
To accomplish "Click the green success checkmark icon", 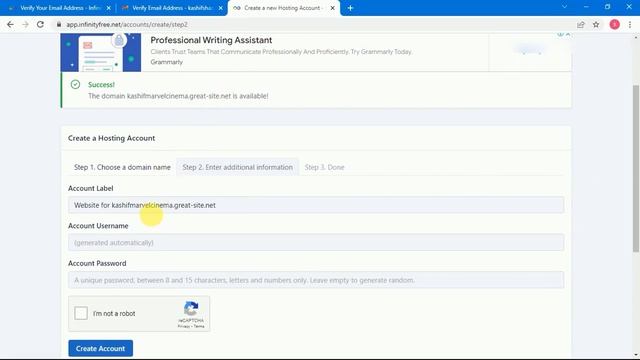I will [75, 84].
